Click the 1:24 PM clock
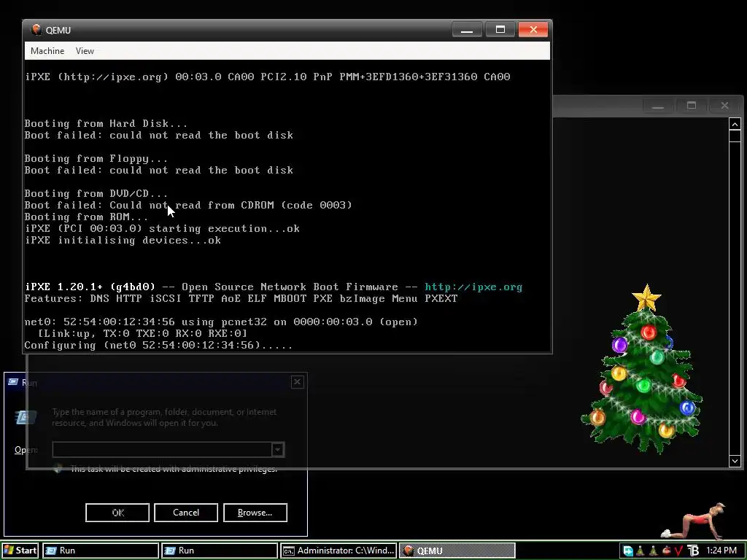 coord(721,551)
